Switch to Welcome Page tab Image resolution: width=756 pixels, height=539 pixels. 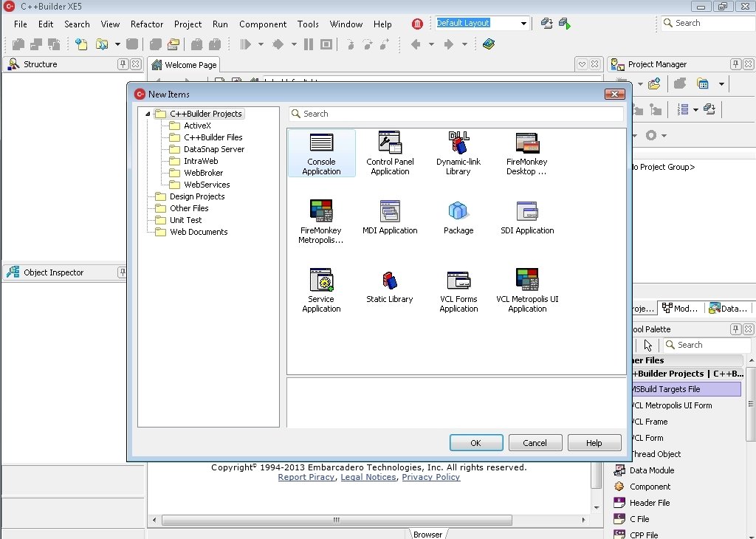(184, 64)
